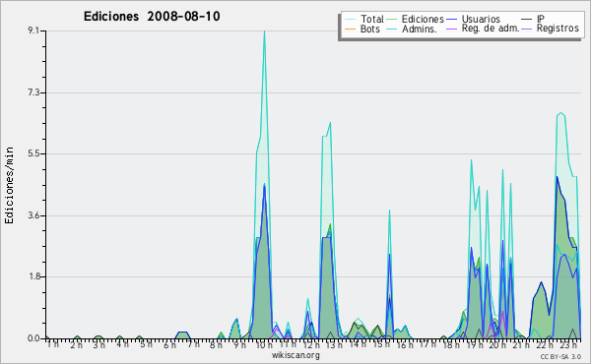The image size is (591, 364).
Task: Click the '8 h' x-axis label
Action: 216,344
